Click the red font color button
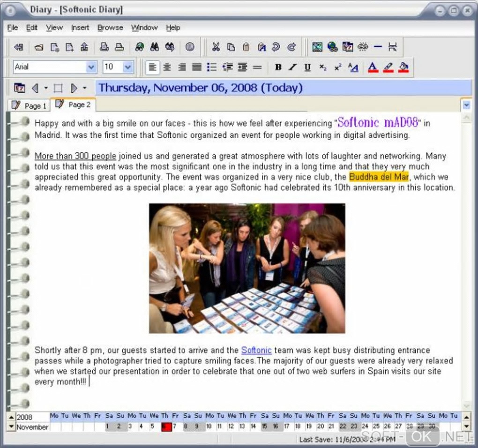The height and width of the screenshot is (448, 478). [373, 67]
